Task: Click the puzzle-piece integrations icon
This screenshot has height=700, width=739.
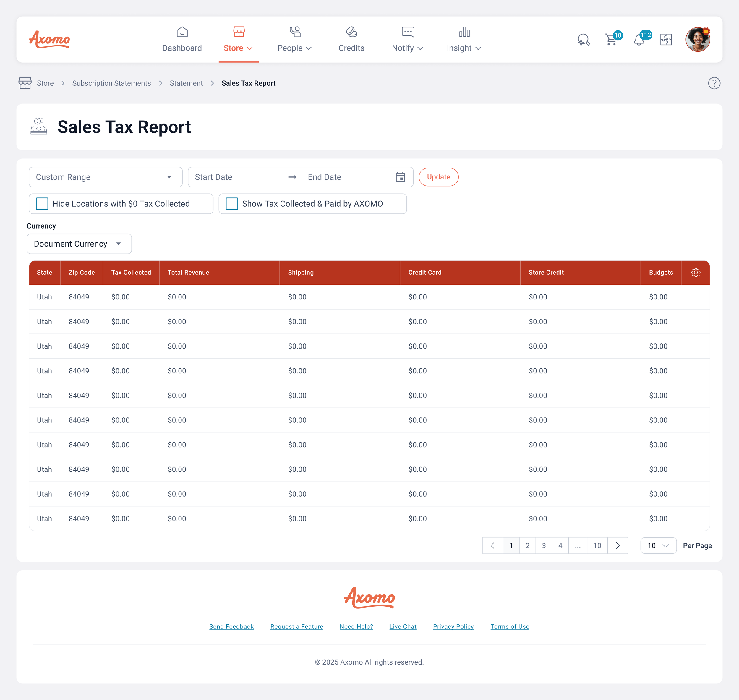Action: pyautogui.click(x=667, y=39)
